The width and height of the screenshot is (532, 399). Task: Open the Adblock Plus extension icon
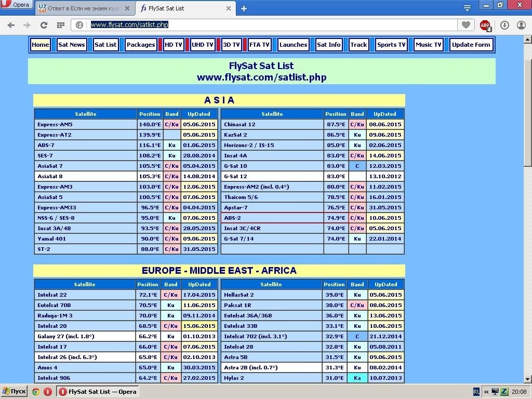point(486,25)
